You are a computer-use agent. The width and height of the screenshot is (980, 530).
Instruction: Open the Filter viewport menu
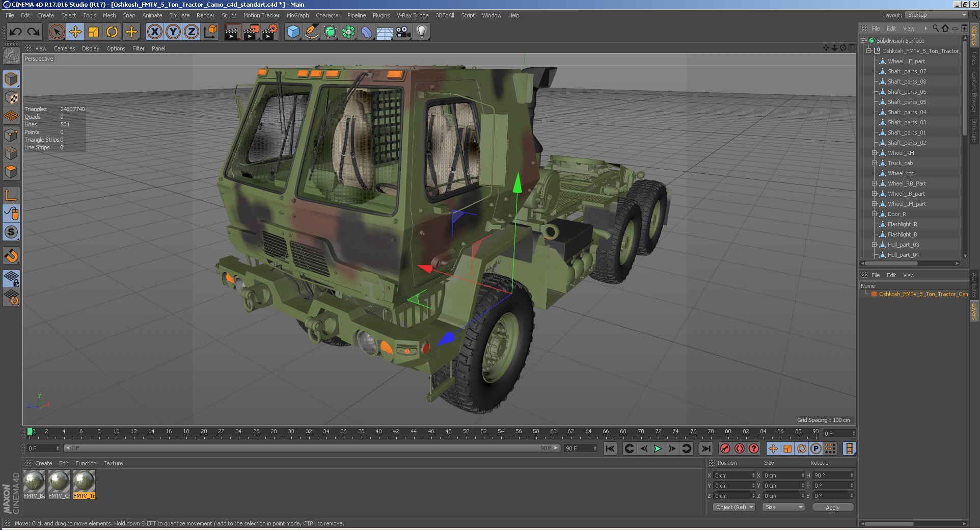point(139,48)
